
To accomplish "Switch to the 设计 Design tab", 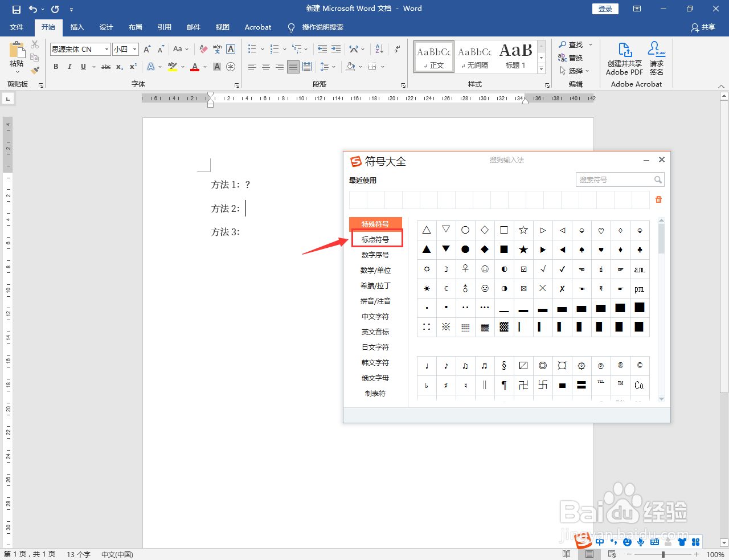I will 106,27.
